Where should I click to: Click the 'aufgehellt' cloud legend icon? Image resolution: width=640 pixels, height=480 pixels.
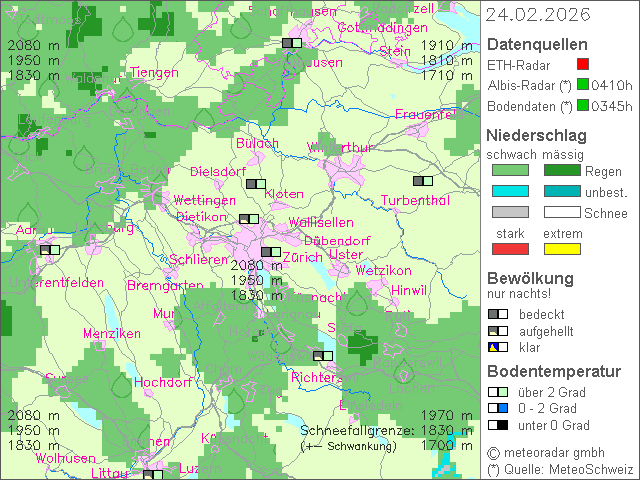[x=497, y=331]
